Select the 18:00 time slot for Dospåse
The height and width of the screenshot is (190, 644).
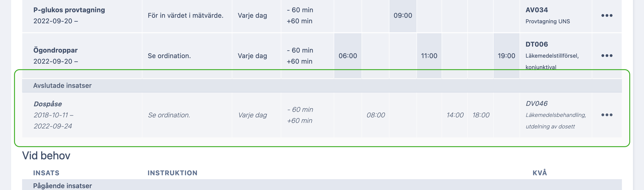pyautogui.click(x=481, y=115)
